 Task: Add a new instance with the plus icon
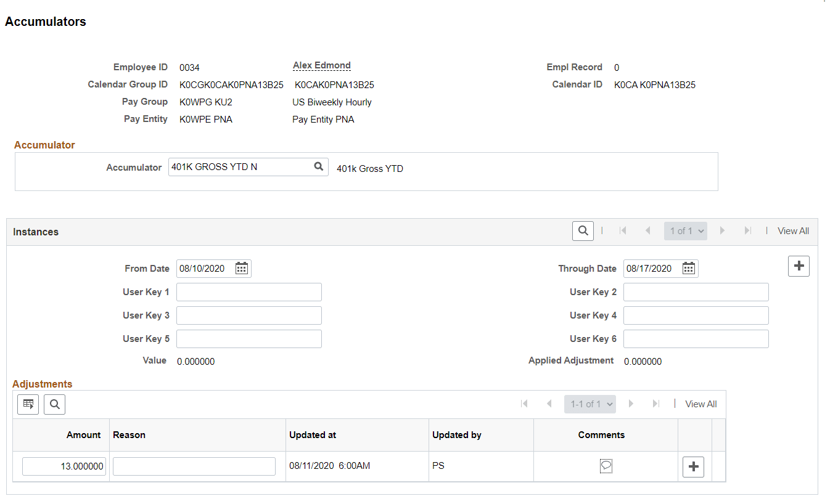pos(799,266)
